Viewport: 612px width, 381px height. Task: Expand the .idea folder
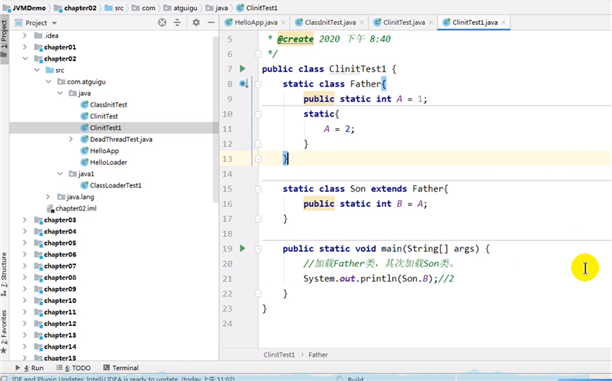25,36
